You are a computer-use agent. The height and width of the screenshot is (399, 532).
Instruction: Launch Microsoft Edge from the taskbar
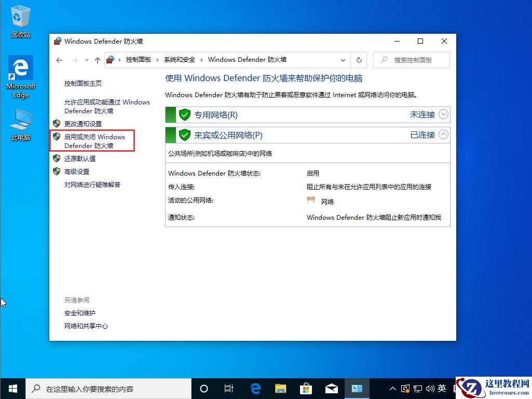coord(255,388)
